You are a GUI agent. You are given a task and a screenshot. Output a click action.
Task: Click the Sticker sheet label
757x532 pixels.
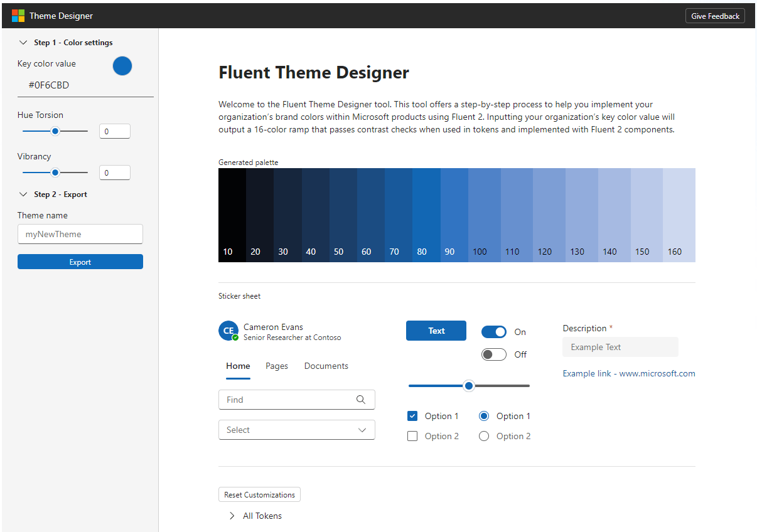pyautogui.click(x=239, y=296)
